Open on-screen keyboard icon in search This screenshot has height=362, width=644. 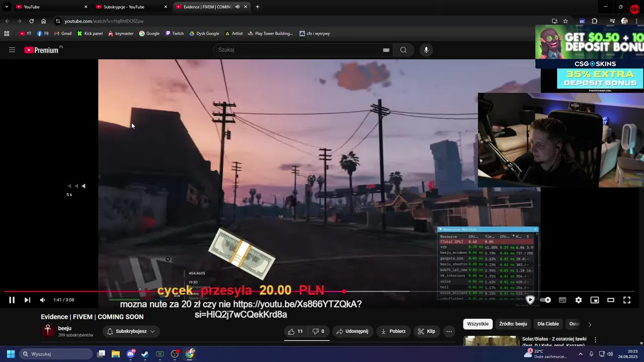(x=386, y=50)
